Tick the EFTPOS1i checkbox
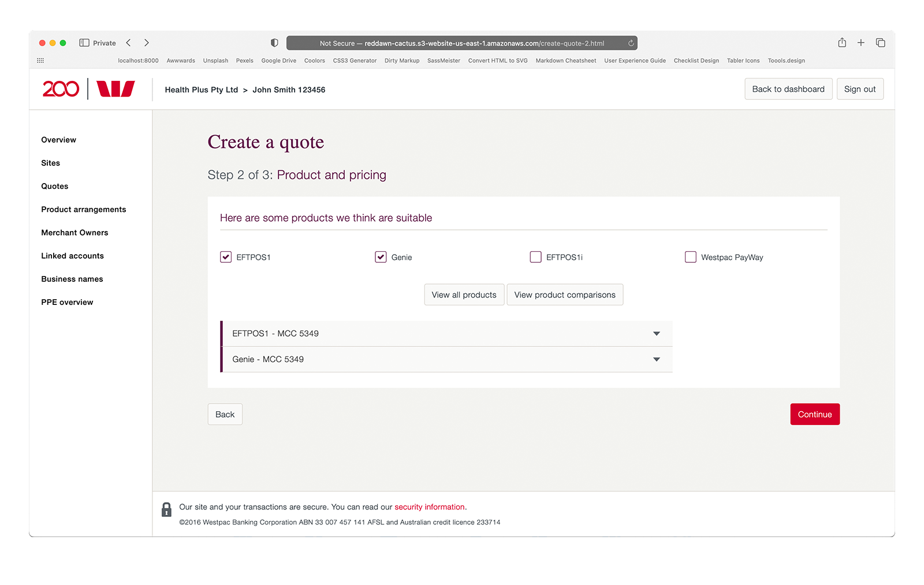 535,257
